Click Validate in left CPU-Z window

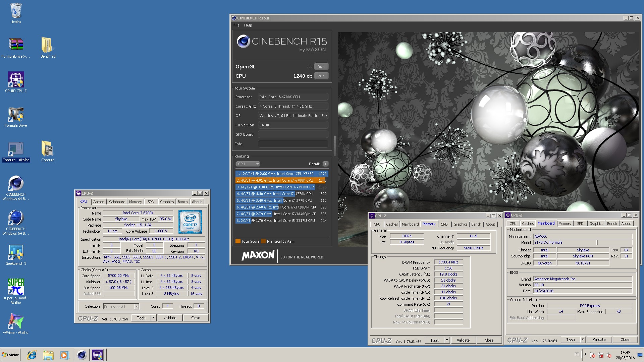pos(170,318)
